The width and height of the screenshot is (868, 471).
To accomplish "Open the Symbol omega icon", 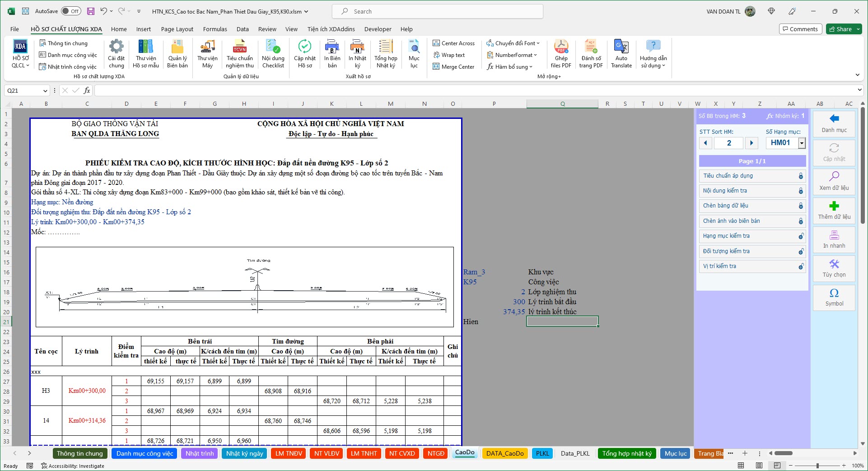I will tap(834, 293).
